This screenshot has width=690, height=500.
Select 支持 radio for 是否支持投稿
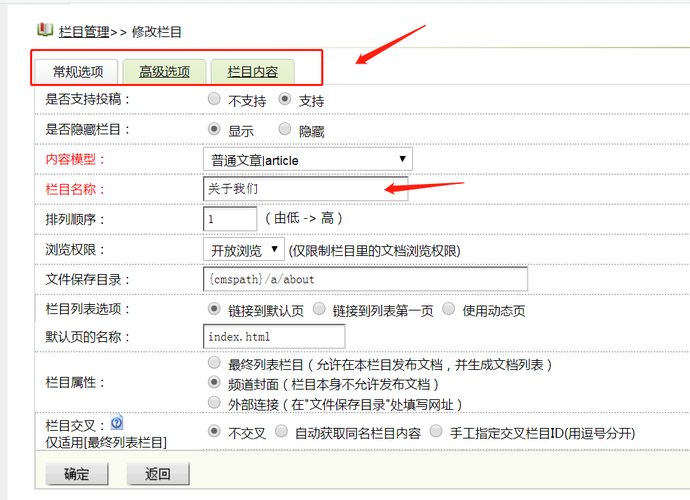[285, 99]
